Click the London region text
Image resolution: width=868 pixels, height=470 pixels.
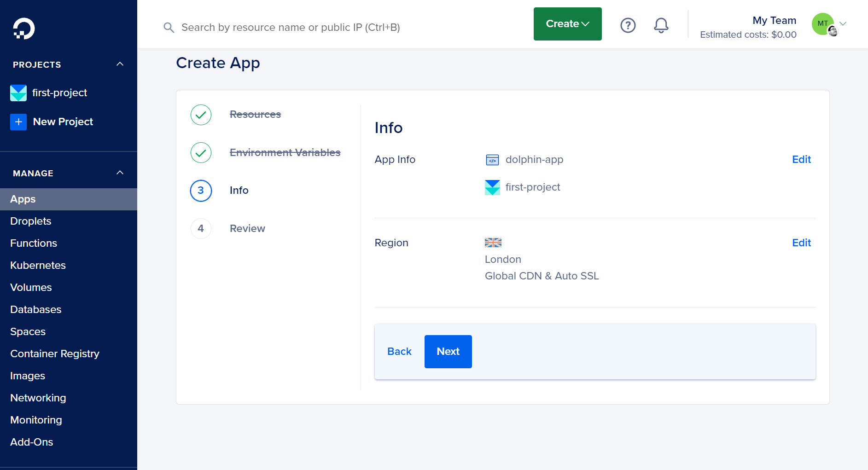503,260
